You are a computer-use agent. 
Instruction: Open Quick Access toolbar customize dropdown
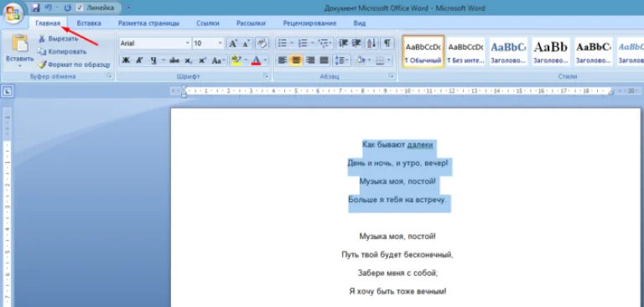coord(128,8)
